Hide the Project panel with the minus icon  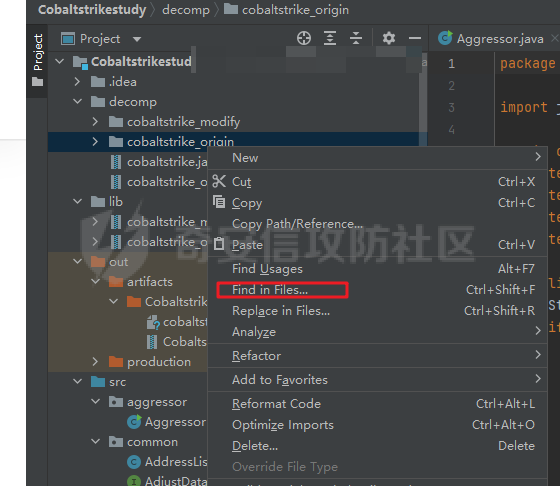pos(415,38)
